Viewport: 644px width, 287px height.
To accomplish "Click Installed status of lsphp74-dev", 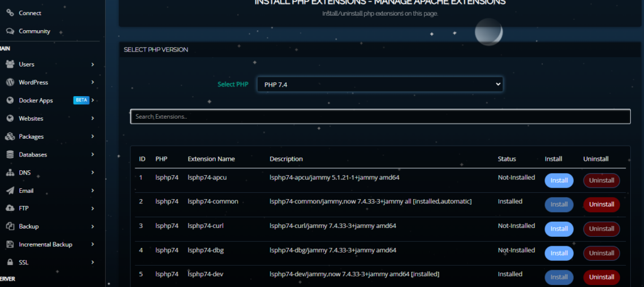I will click(x=510, y=274).
